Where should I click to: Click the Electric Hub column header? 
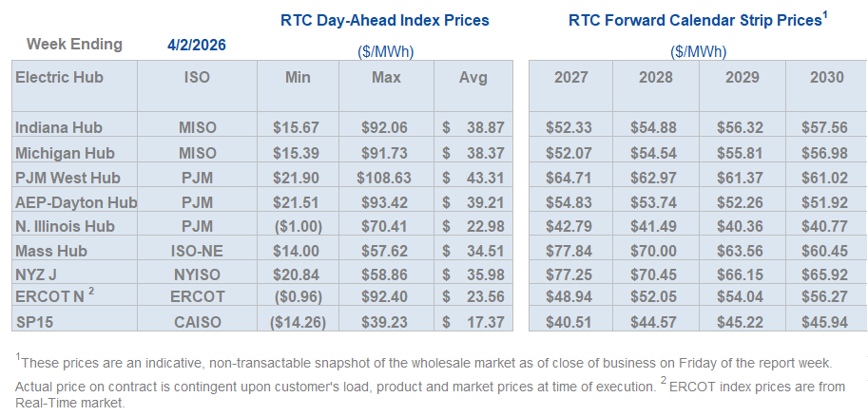[x=59, y=77]
